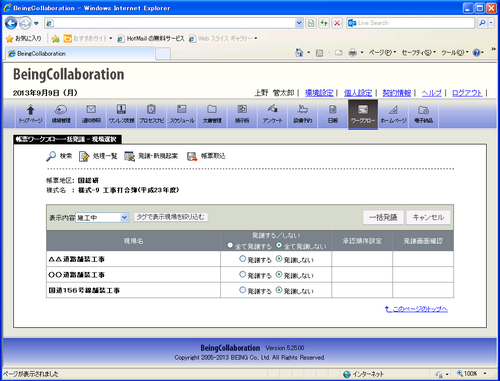Image resolution: width=500 pixels, height=381 pixels.
Task: Select 発議しない for 国道156号線舗装工事
Action: coord(279,290)
